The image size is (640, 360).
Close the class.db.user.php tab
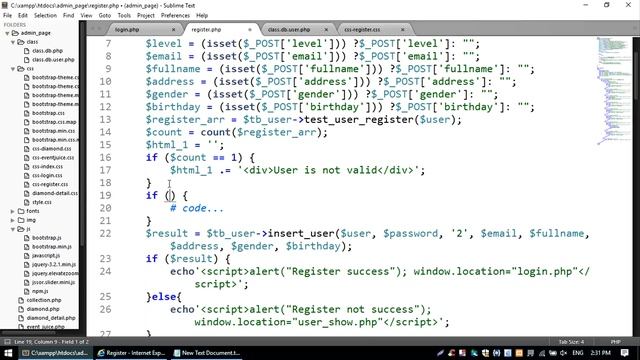[x=326, y=30]
